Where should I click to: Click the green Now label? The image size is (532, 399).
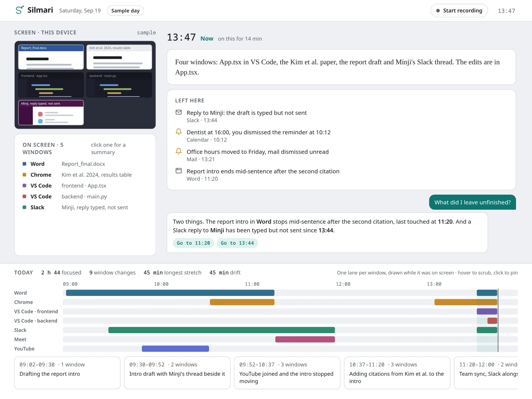tap(207, 39)
